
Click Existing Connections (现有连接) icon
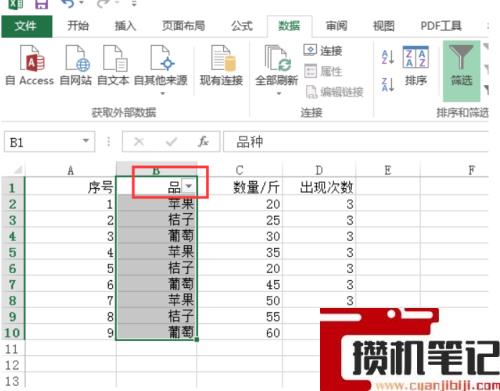tap(223, 59)
